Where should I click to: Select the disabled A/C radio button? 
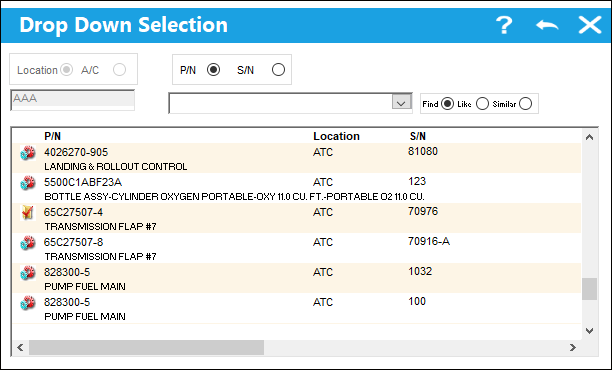click(119, 70)
